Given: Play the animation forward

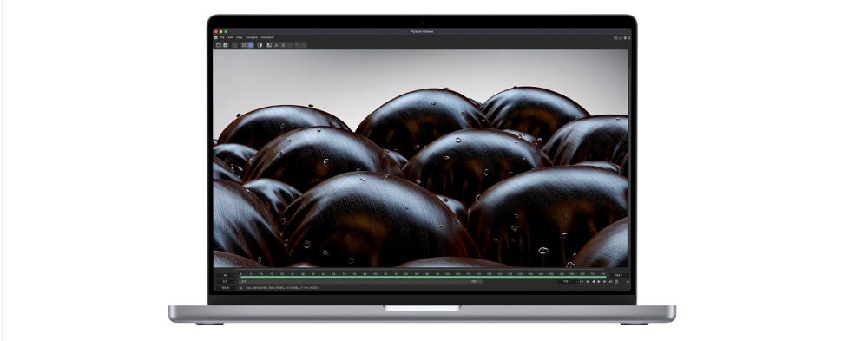Looking at the screenshot, I should click(x=599, y=282).
